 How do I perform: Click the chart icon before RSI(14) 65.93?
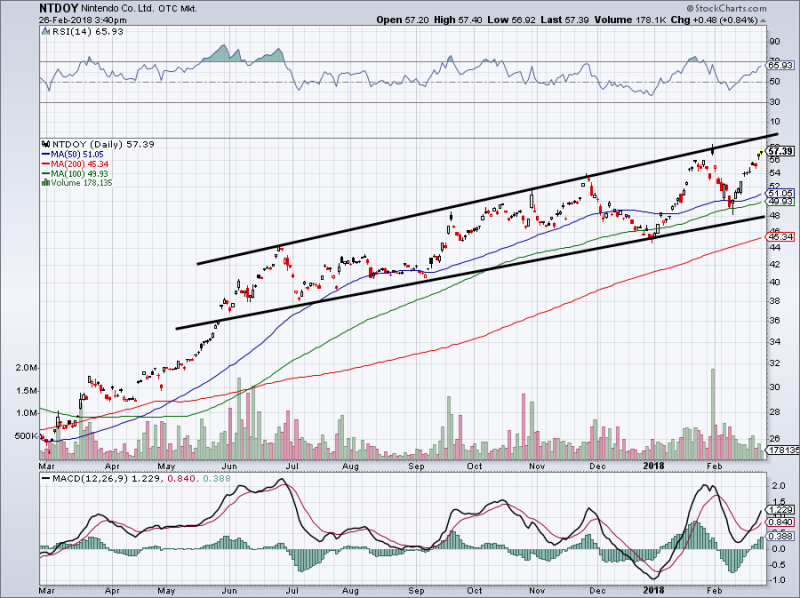pos(46,32)
